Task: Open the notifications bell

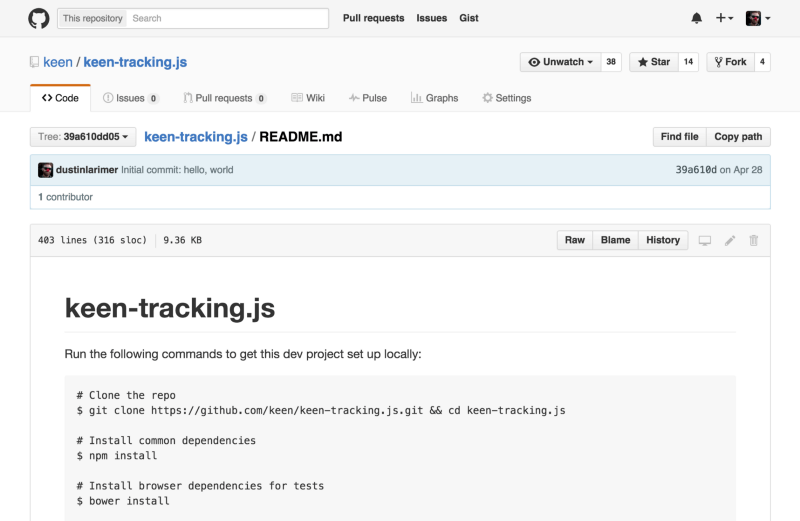Action: click(696, 18)
